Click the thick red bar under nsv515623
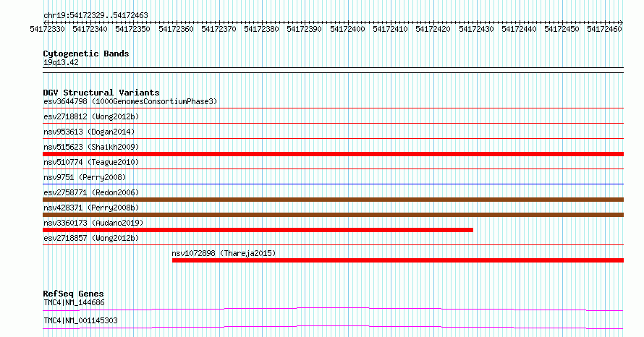Screen dimensions: 644x337 click(333, 154)
